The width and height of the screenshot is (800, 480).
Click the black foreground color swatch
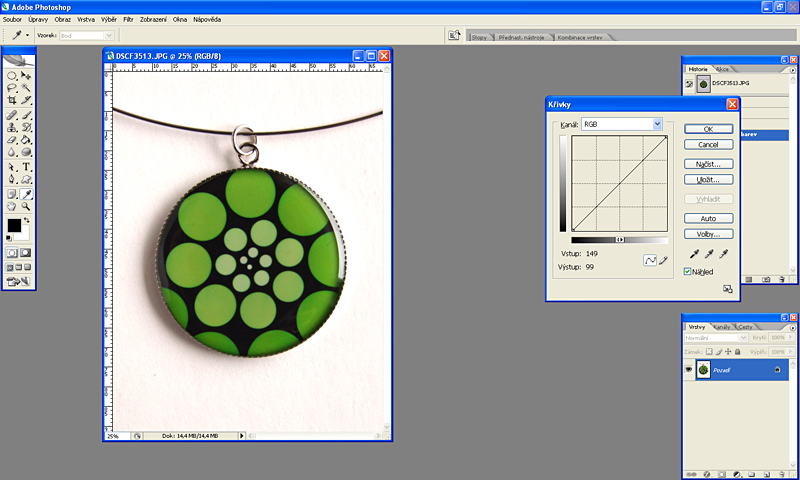click(14, 227)
